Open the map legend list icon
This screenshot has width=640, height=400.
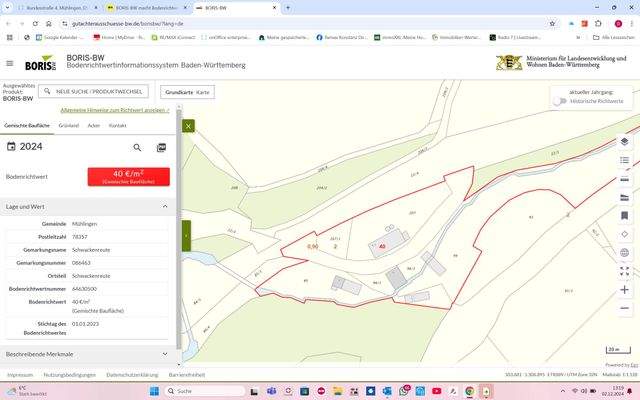pyautogui.click(x=624, y=162)
